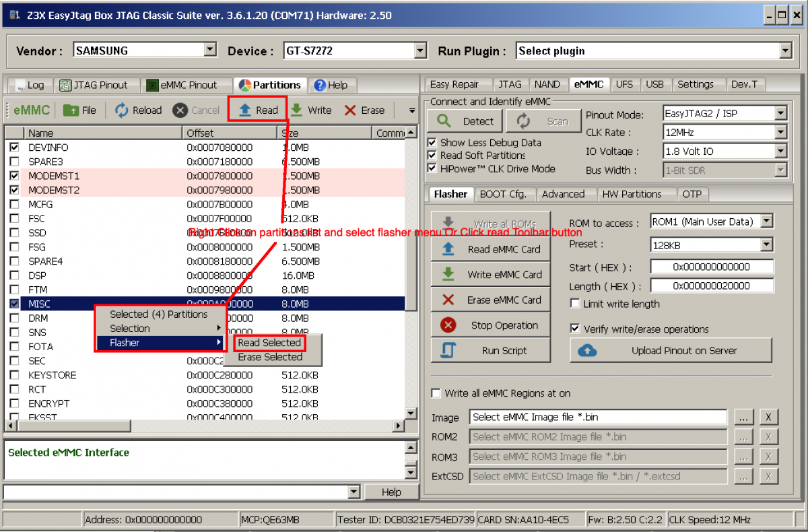Expand the CLK Rate dropdown
This screenshot has width=808, height=532.
(x=780, y=133)
